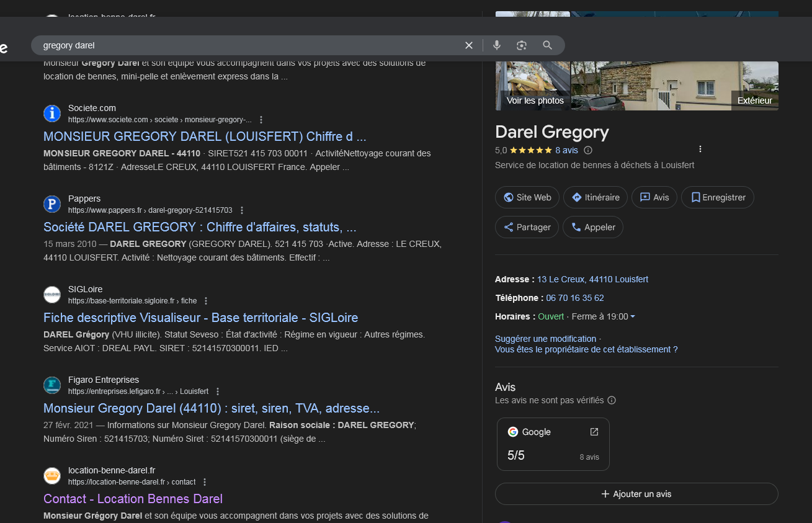Open the 8 avis reviews link
812x523 pixels.
(566, 150)
